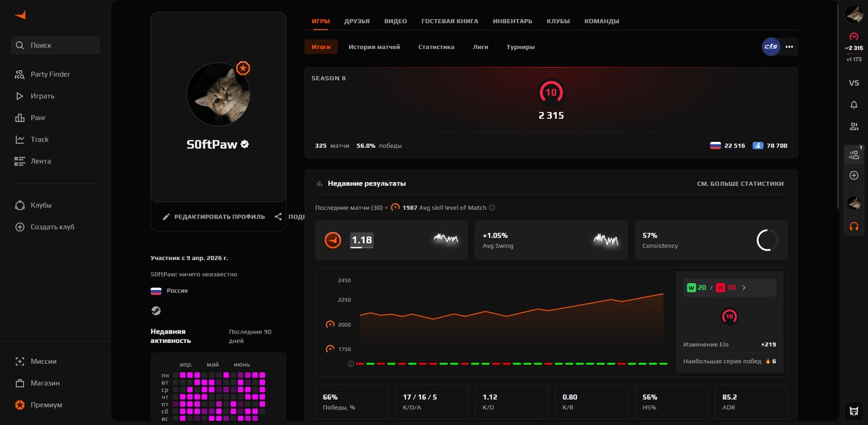Viewport: 868px width, 425px height.
Task: Open the linked Steam account icon
Action: [x=156, y=310]
